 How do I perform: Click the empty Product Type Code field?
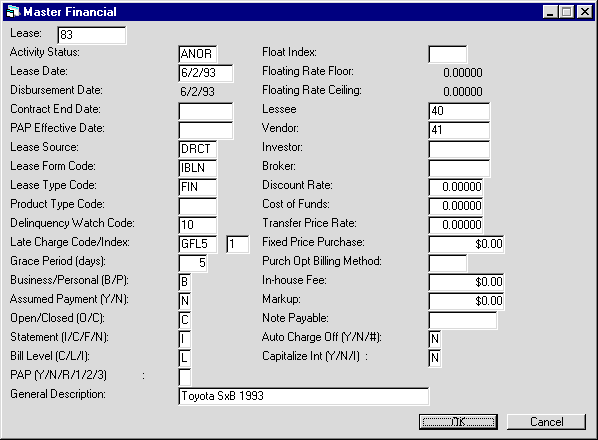point(198,206)
